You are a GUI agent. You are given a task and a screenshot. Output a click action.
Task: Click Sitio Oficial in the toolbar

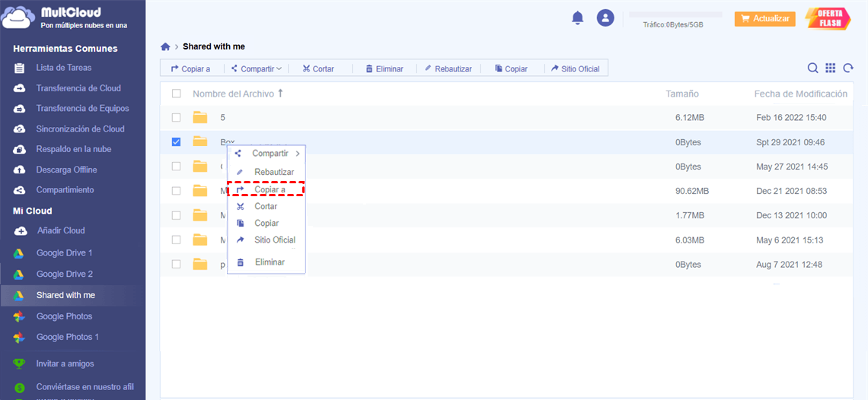coord(575,69)
